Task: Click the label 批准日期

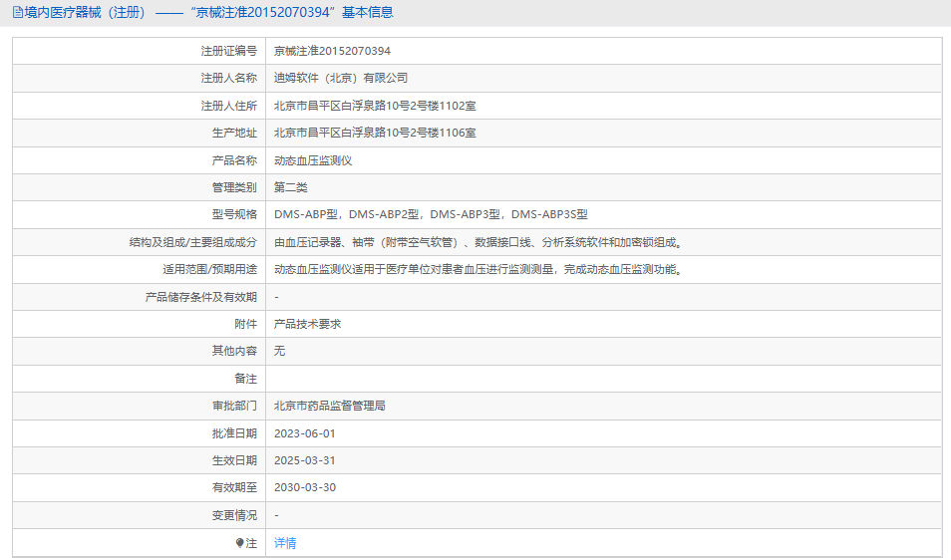Action: pos(234,433)
